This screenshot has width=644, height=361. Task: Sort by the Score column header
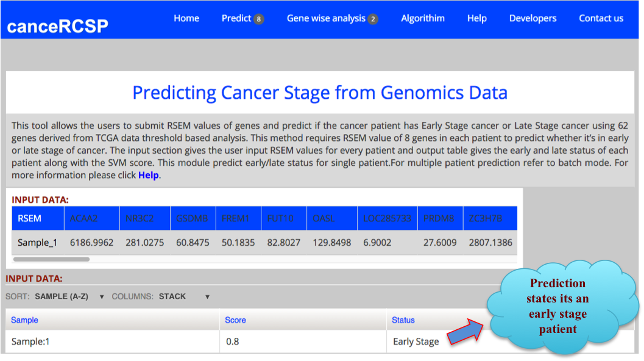235,320
